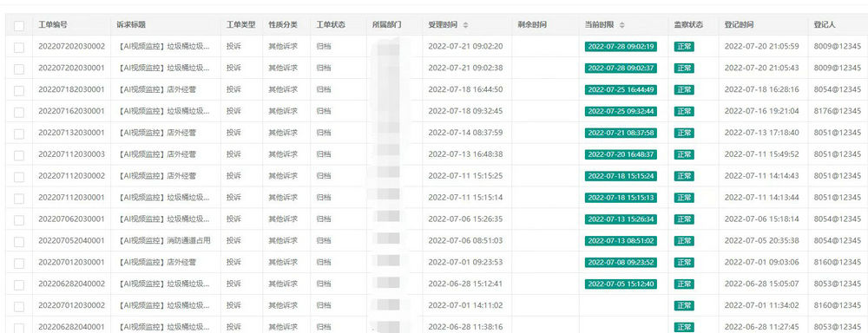868x333 pixels.
Task: Click the 2022-07-13 08:51:02 deadline badge
Action: point(621,240)
